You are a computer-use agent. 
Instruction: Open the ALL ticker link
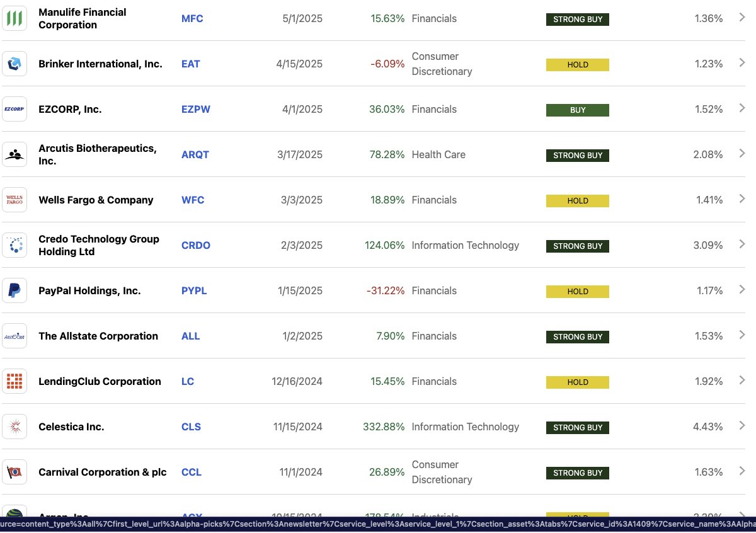point(190,336)
